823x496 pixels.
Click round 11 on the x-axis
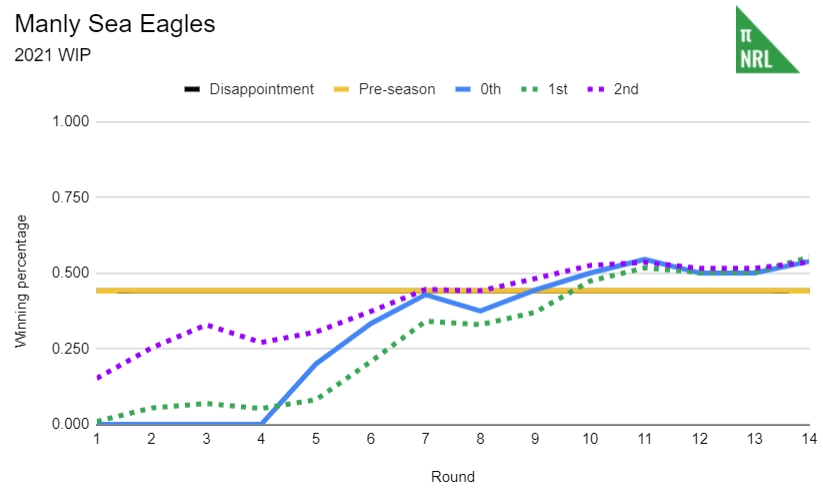click(643, 439)
